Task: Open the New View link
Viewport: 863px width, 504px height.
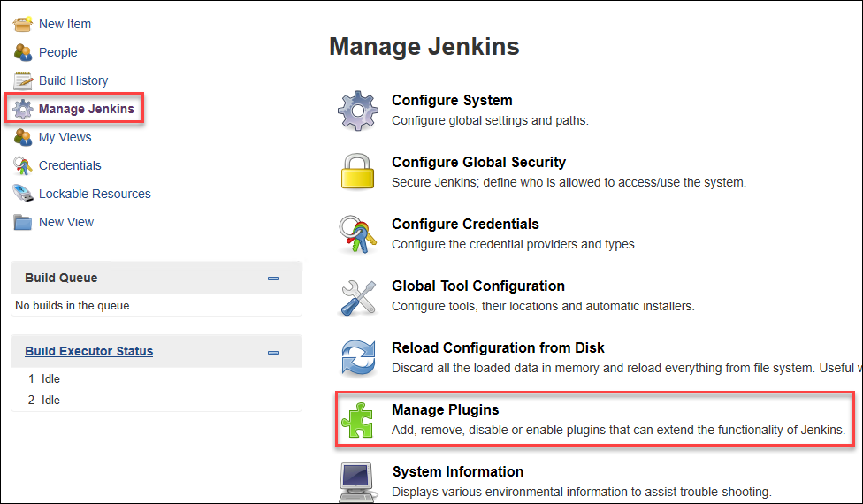Action: 66,222
